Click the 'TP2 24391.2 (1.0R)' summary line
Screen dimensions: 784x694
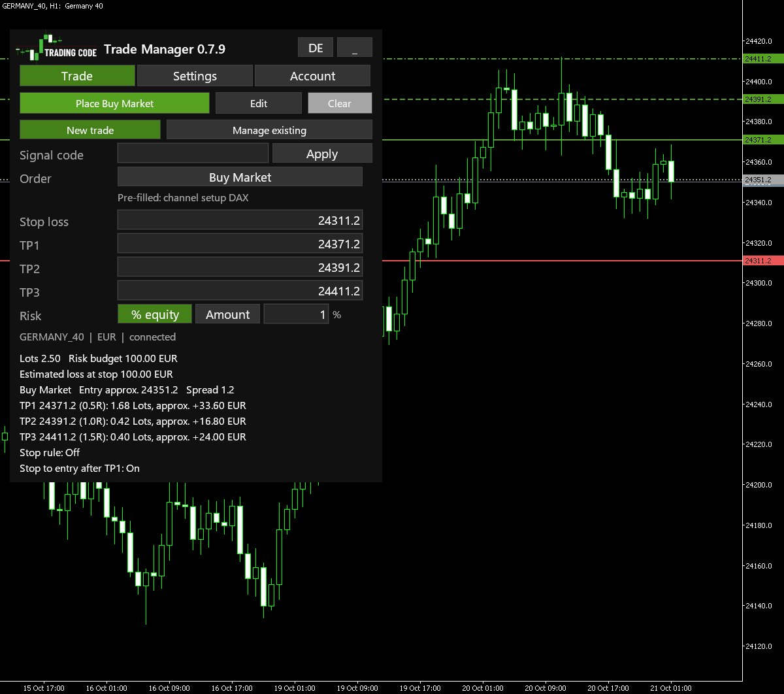point(133,421)
